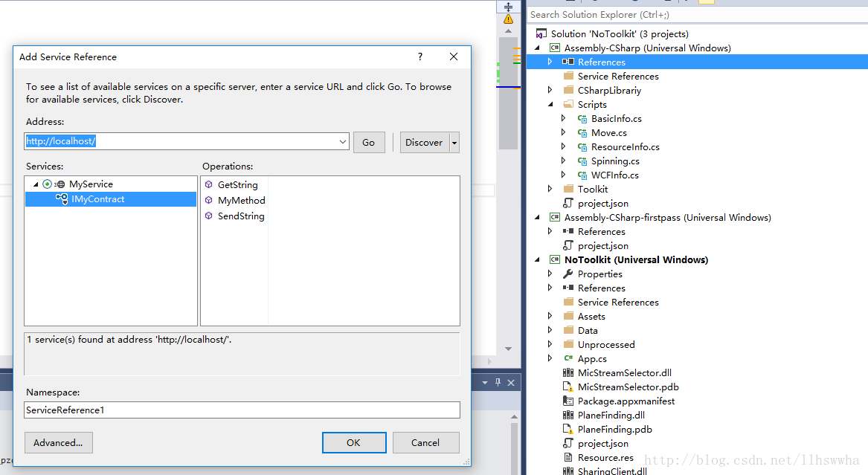This screenshot has width=868, height=475.
Task: Select Solution 'NoToolkit' root node
Action: [620, 33]
